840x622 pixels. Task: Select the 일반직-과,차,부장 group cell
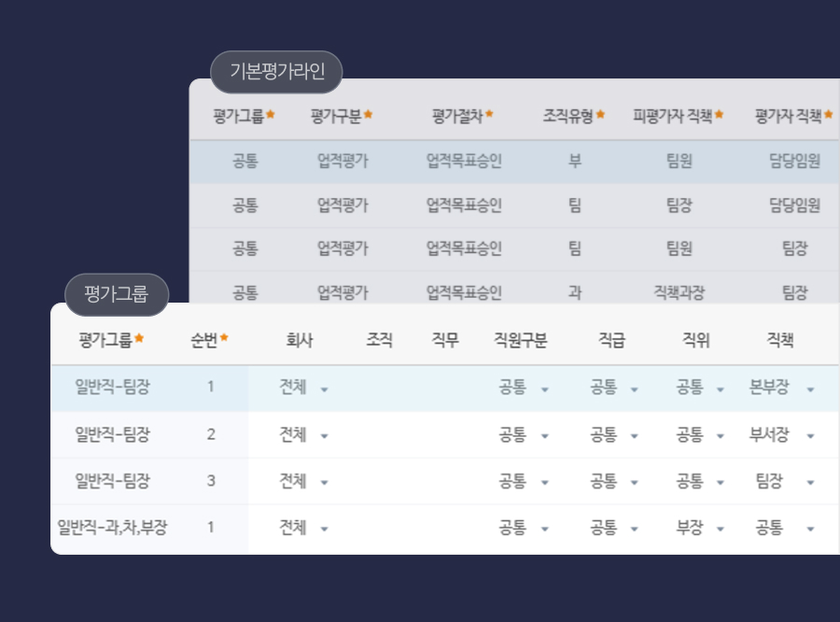(x=113, y=528)
